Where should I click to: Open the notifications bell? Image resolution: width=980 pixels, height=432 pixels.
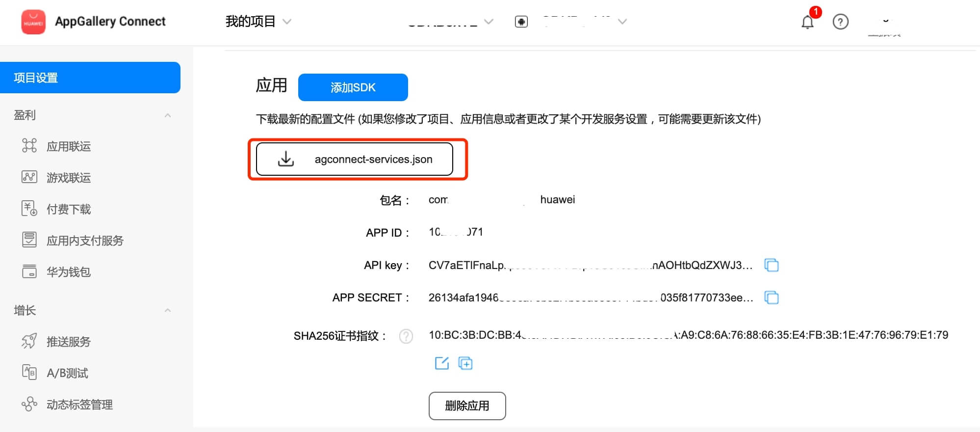pos(807,22)
